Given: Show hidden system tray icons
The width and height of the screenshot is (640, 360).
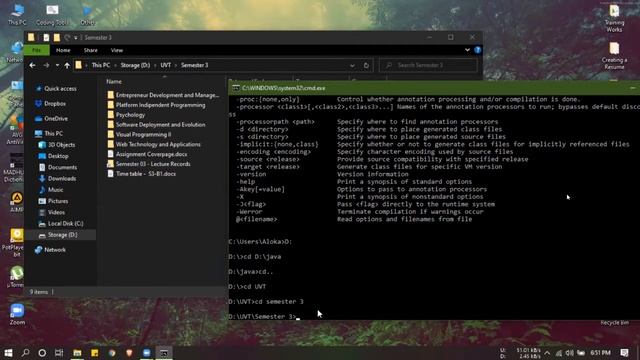Looking at the screenshot, I should [547, 353].
